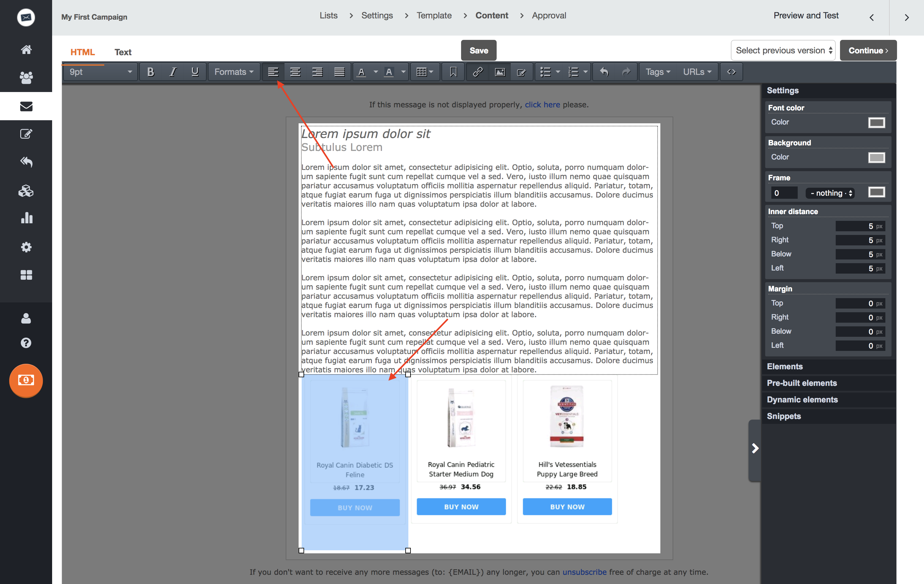Toggle bold formatting in toolbar
This screenshot has width=924, height=584.
[x=151, y=72]
